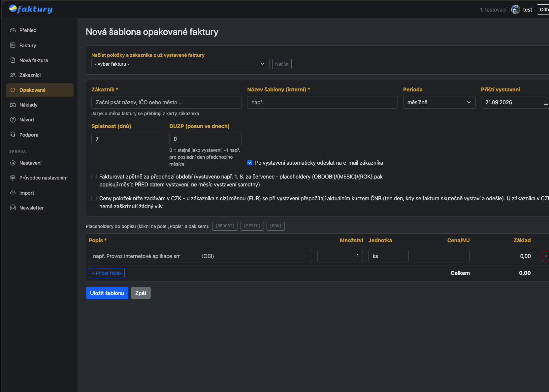Insert the {ROK} placeholder
The width and height of the screenshot is (549, 392).
click(x=275, y=226)
